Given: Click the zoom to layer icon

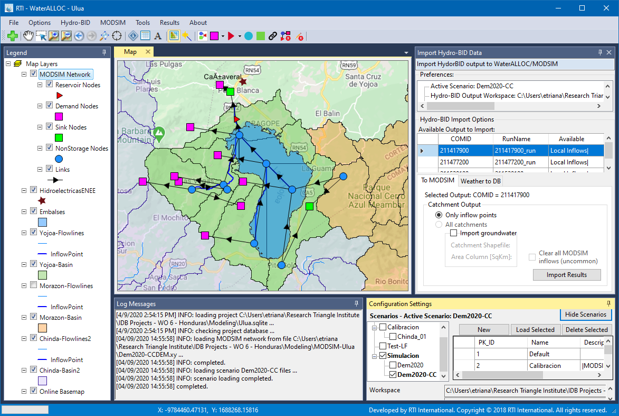Looking at the screenshot, I should click(104, 36).
